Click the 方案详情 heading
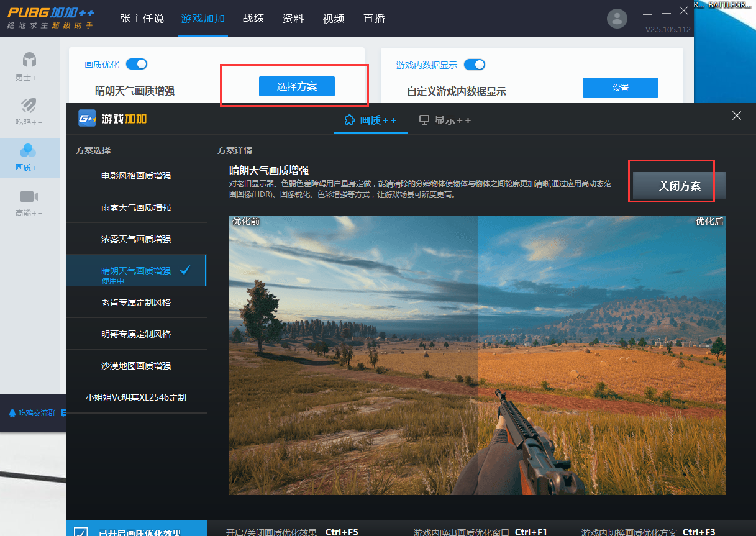756x536 pixels. pos(235,150)
